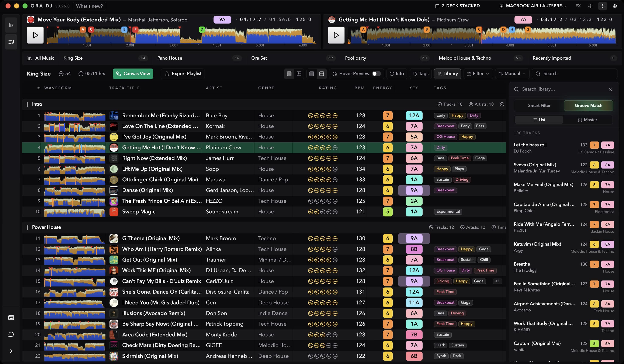The image size is (624, 364).
Task: Open Melodic House & Techno playlist tab
Action: 481,58
